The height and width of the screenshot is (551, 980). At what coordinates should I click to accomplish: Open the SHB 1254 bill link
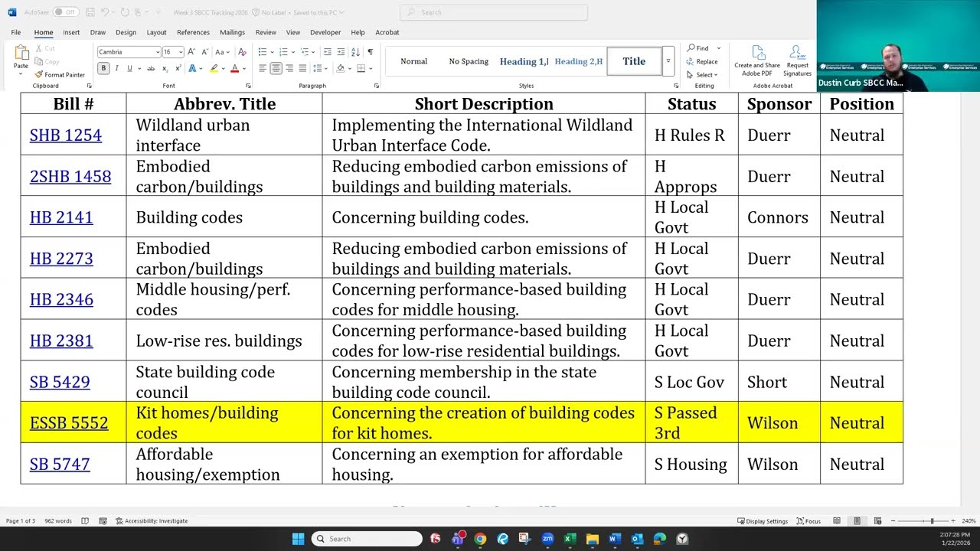click(x=66, y=135)
